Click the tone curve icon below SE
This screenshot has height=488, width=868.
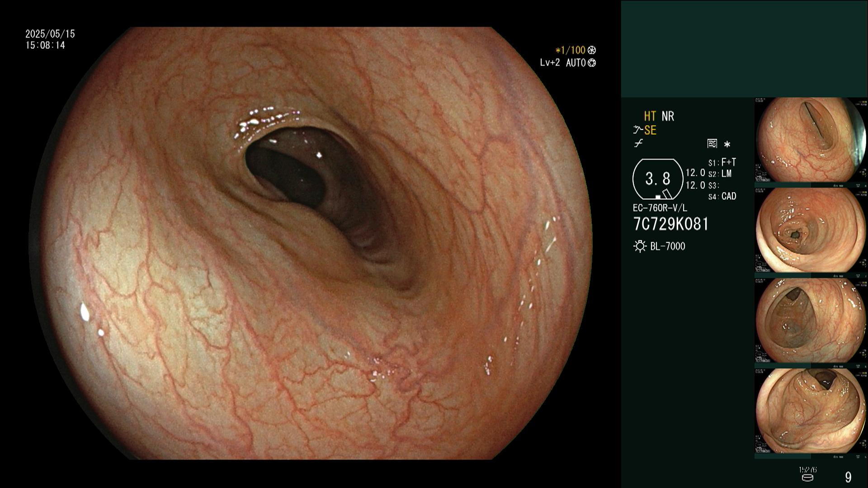[x=638, y=144]
